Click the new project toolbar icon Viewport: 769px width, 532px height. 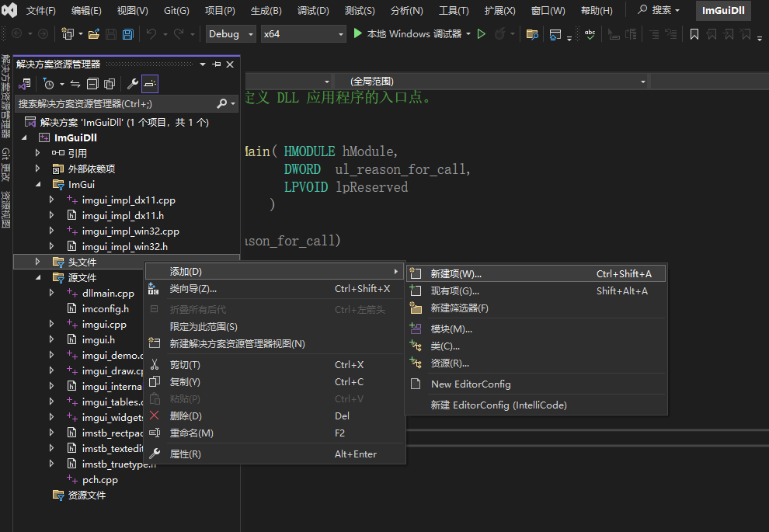(67, 34)
